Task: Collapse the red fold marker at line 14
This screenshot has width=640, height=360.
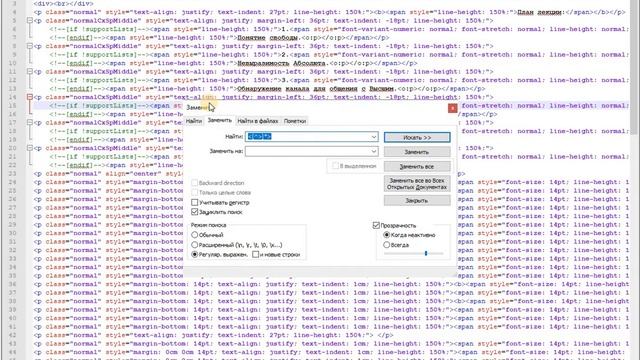Action: click(30, 97)
